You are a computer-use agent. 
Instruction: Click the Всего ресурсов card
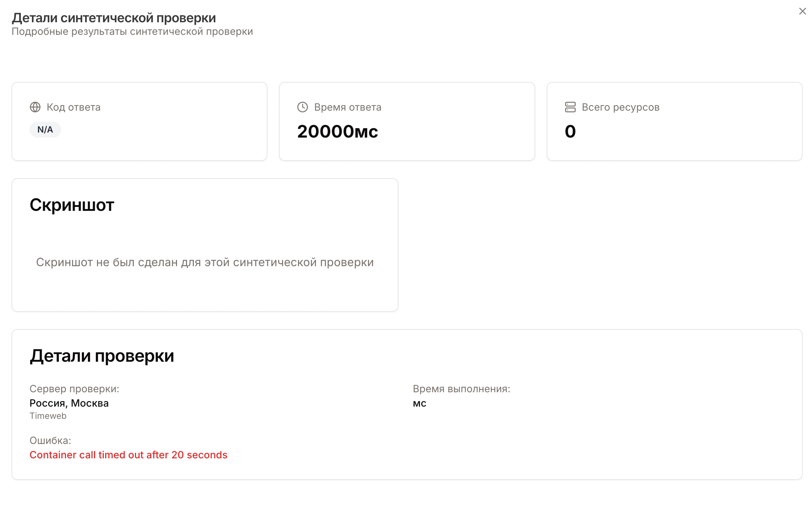pyautogui.click(x=674, y=121)
